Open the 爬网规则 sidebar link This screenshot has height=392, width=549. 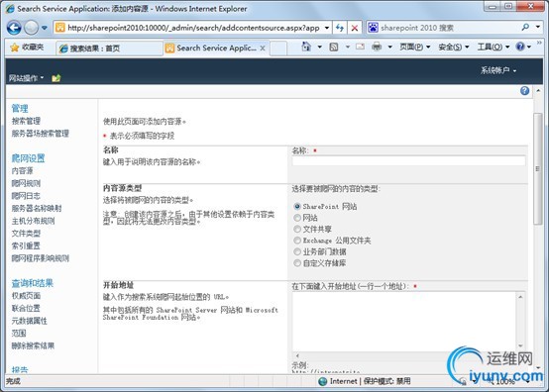(x=26, y=183)
